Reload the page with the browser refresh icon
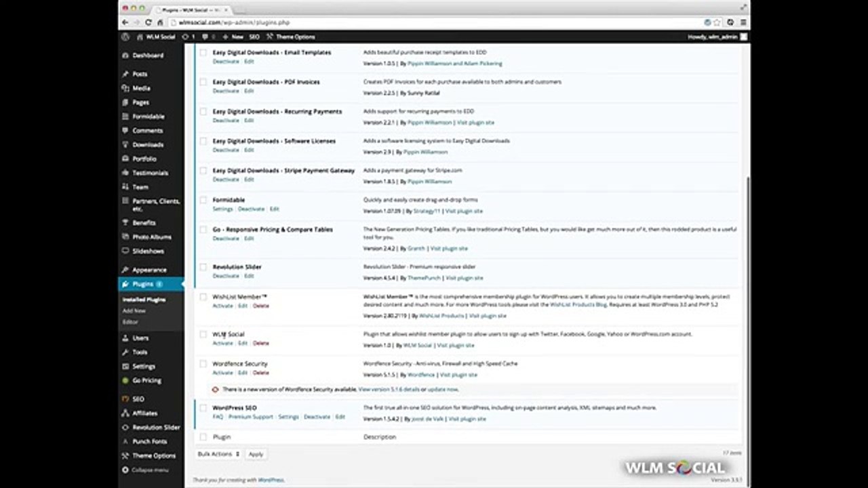Image resolution: width=868 pixels, height=488 pixels. [149, 22]
